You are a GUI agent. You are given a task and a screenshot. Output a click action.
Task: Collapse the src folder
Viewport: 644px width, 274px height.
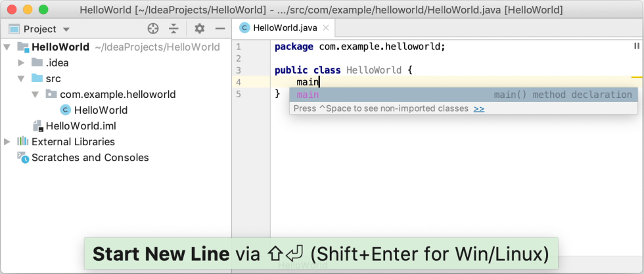pos(22,79)
